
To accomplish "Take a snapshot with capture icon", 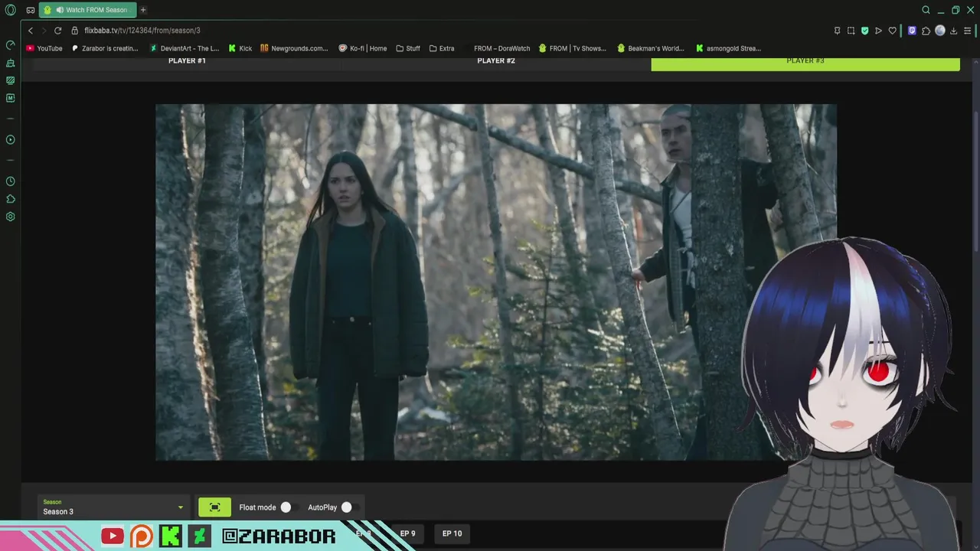I will click(851, 31).
